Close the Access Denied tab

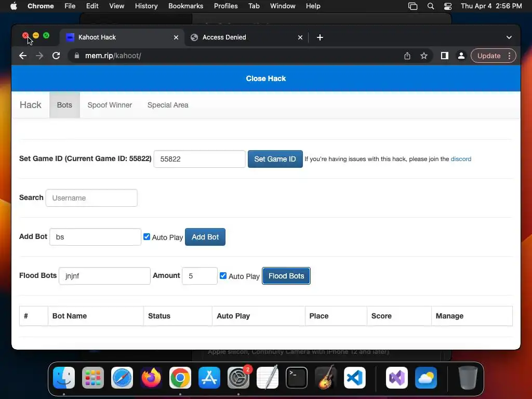(x=300, y=37)
